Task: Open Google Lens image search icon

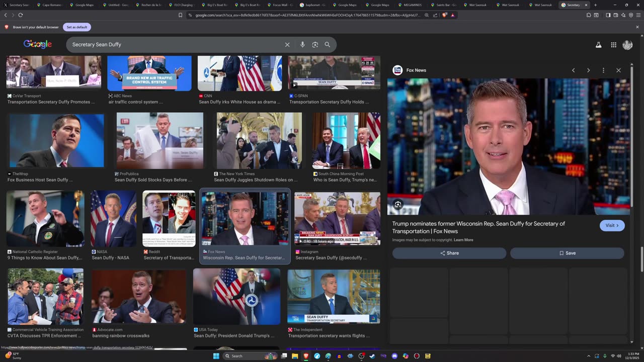Action: tap(315, 45)
